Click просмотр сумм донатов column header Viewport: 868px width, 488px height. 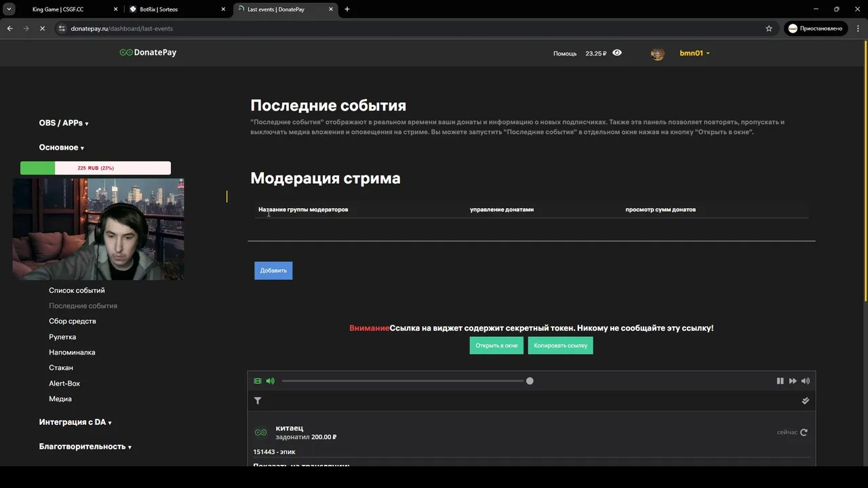point(660,209)
